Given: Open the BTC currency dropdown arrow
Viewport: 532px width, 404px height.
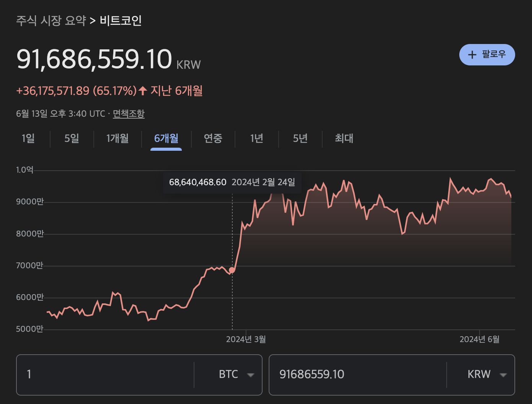Looking at the screenshot, I should [x=251, y=375].
